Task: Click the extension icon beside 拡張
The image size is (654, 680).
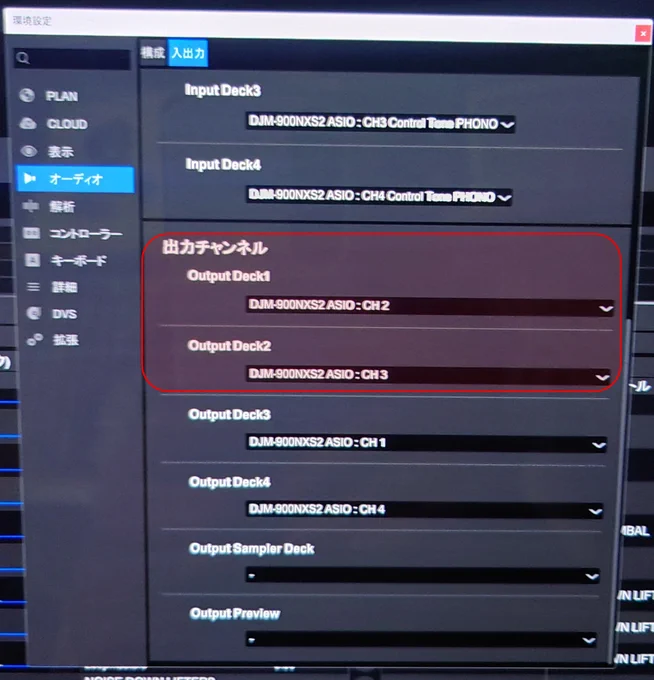Action: click(x=35, y=340)
